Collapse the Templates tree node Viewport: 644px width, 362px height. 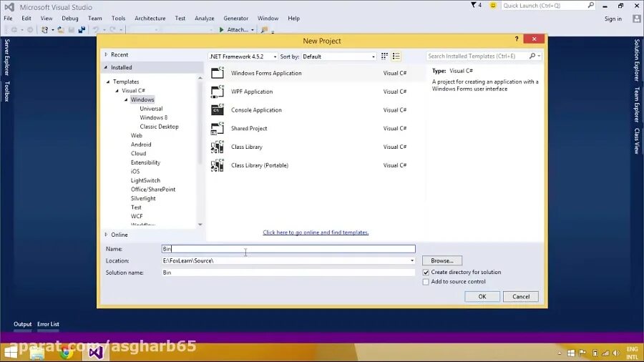click(x=109, y=82)
